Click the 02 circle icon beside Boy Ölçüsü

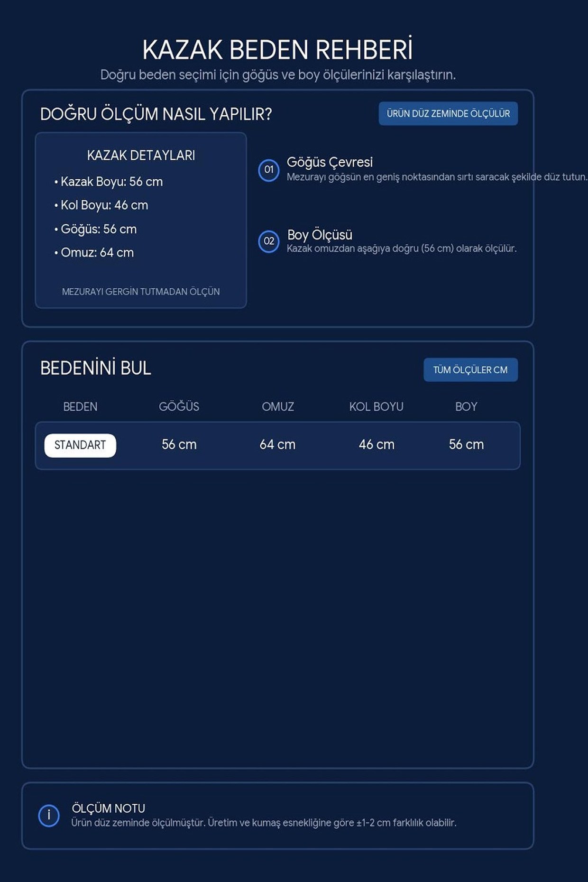pos(269,241)
